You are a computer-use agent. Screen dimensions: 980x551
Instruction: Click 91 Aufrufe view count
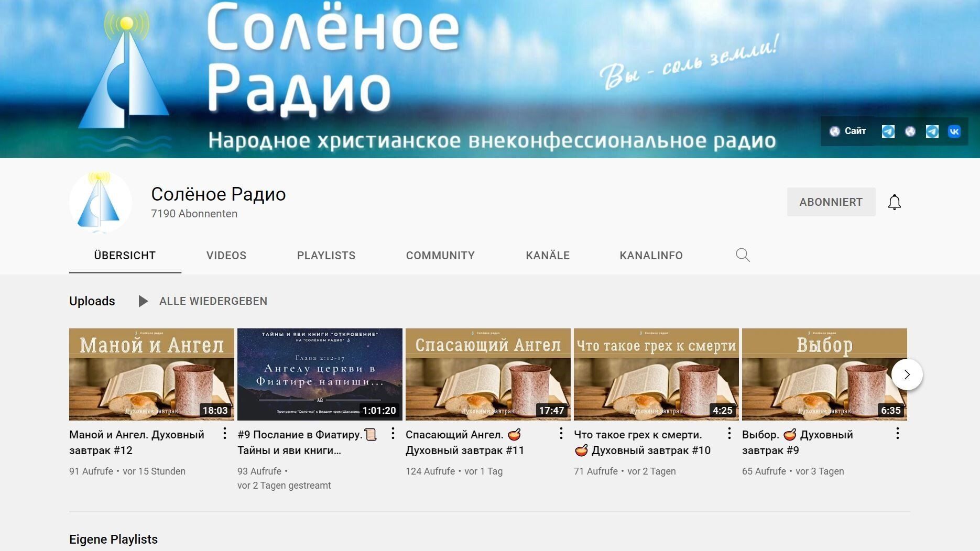91,471
